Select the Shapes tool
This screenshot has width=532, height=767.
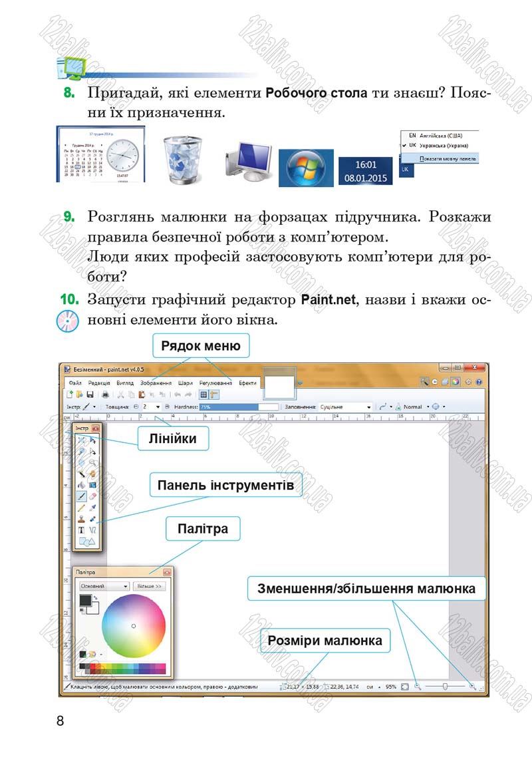point(87,542)
